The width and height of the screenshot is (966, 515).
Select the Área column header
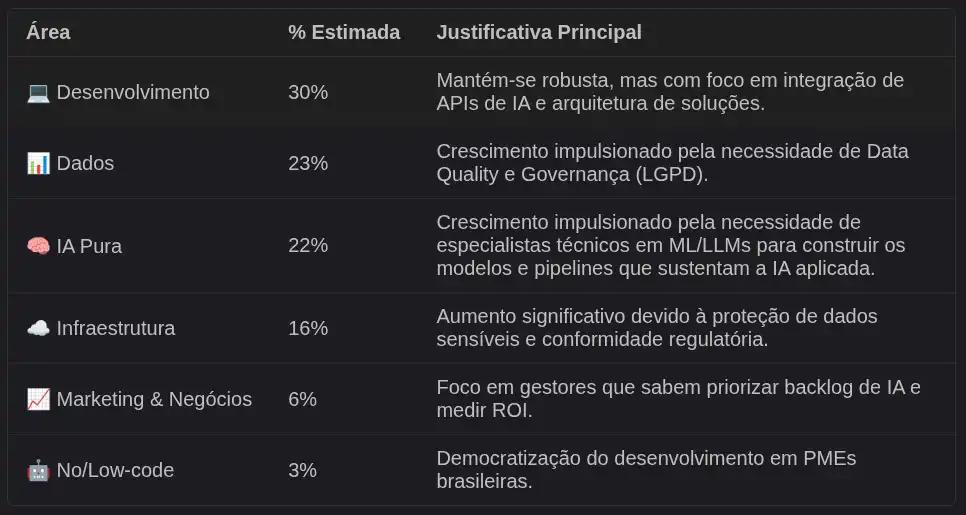coord(48,32)
